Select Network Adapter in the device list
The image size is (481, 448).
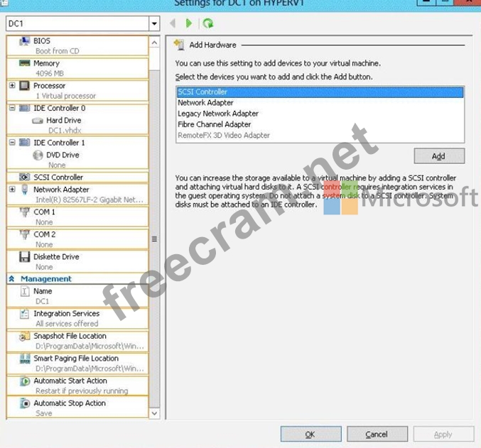click(x=320, y=103)
